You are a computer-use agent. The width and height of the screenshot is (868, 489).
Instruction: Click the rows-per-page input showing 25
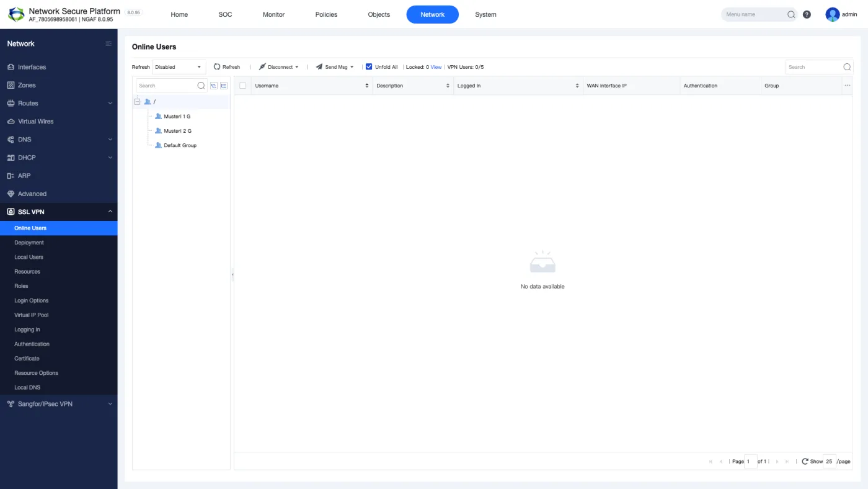[830, 462]
